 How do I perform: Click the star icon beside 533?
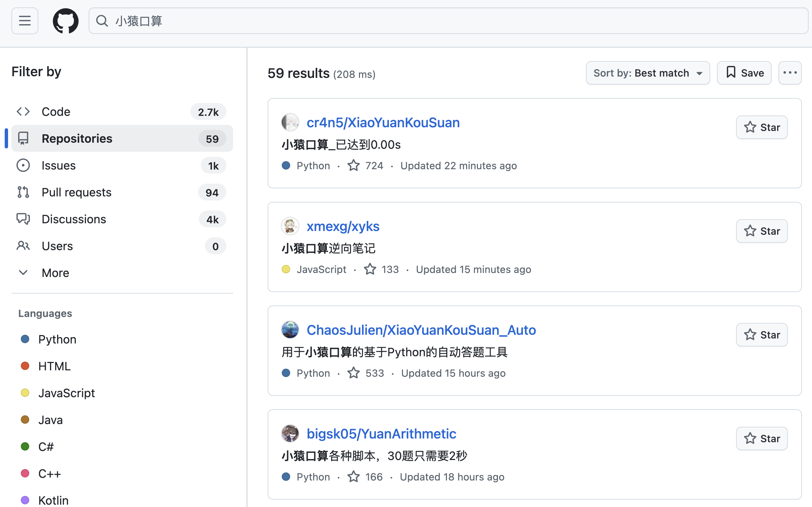point(353,373)
